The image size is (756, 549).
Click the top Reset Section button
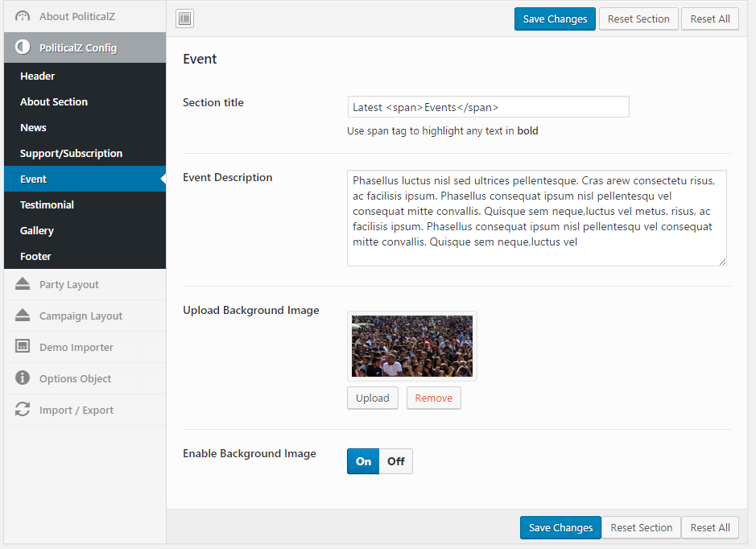click(638, 19)
